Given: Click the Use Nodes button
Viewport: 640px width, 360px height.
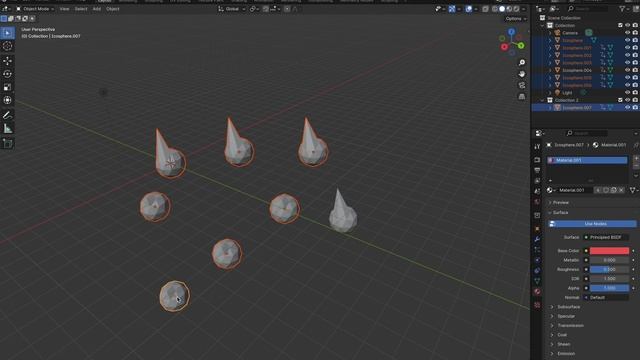Looking at the screenshot, I should [592, 224].
